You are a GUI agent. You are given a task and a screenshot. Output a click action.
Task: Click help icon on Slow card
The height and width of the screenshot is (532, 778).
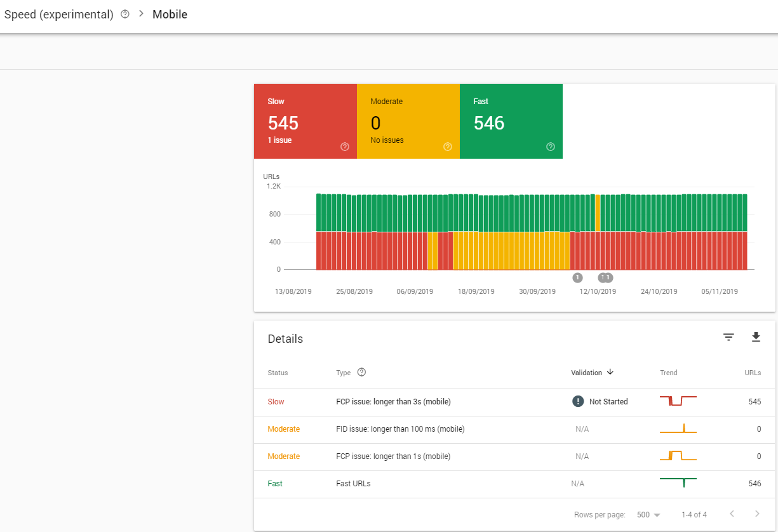click(345, 147)
